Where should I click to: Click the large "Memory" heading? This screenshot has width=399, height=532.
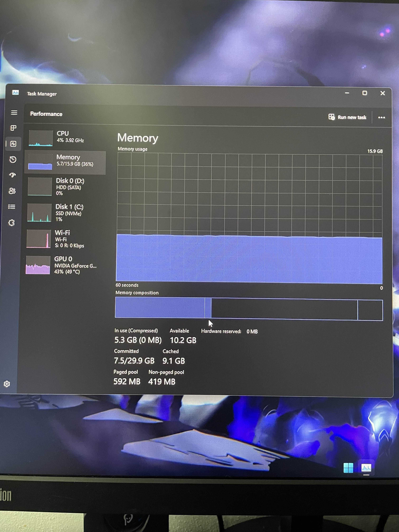click(138, 138)
